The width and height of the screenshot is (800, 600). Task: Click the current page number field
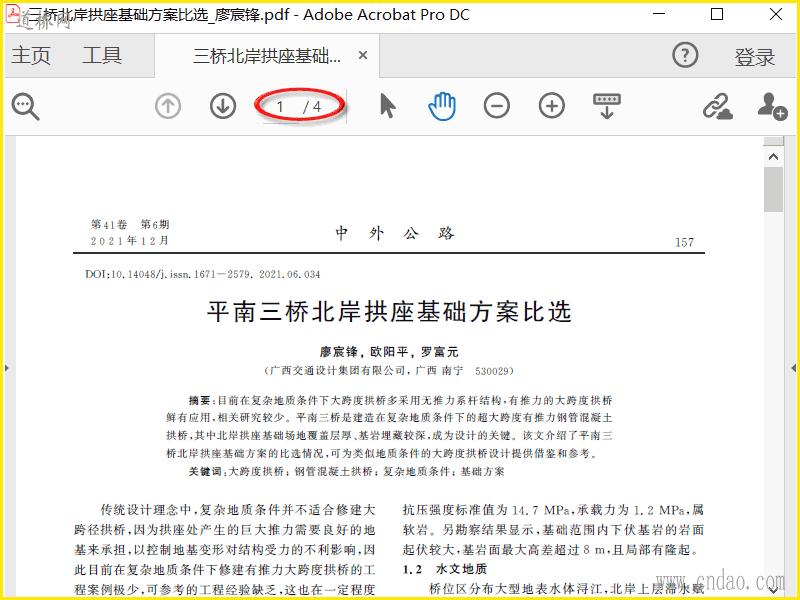point(280,107)
